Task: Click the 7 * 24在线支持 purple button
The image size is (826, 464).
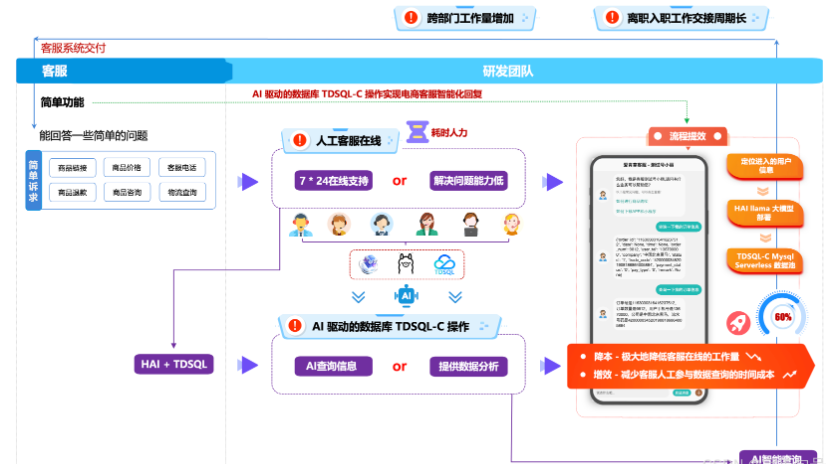Action: (x=333, y=181)
